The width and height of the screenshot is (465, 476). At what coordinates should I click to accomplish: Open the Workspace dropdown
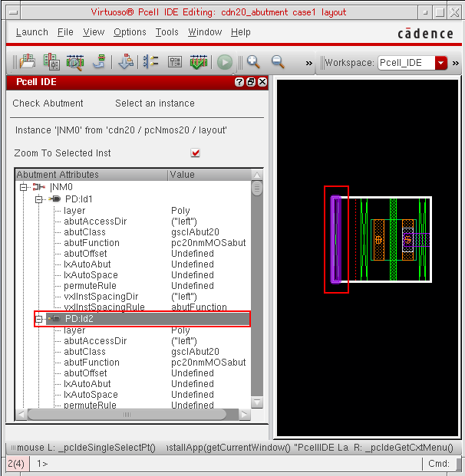pyautogui.click(x=440, y=63)
